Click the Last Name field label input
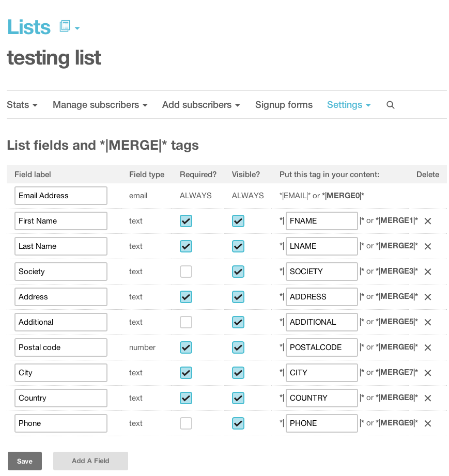 click(x=61, y=246)
